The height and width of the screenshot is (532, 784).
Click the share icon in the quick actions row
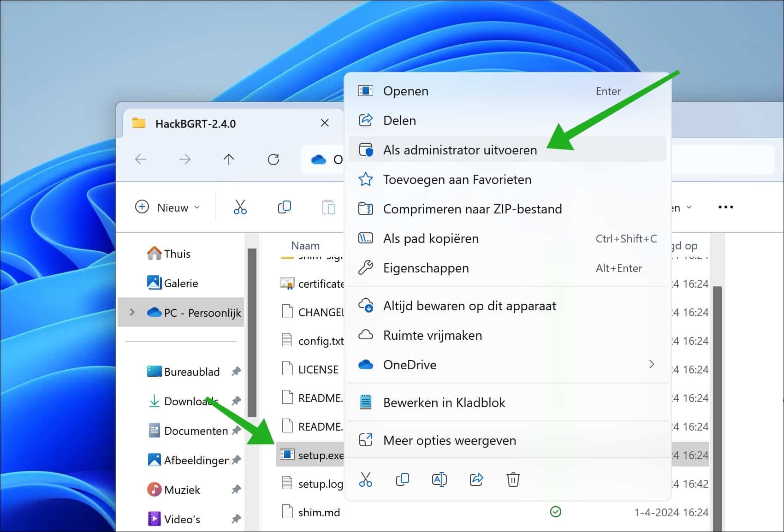476,479
